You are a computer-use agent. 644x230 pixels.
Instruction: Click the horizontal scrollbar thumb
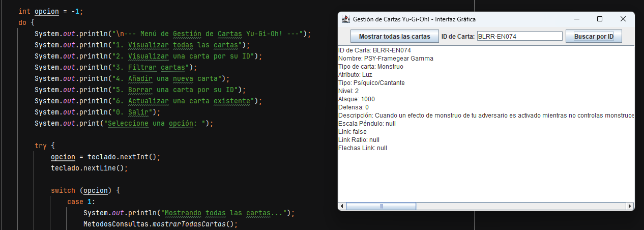coord(381,206)
